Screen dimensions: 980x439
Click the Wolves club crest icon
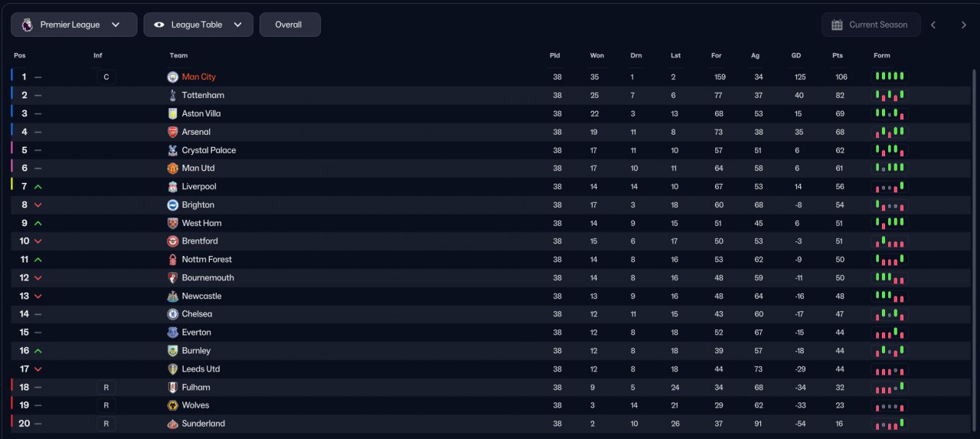pos(172,405)
